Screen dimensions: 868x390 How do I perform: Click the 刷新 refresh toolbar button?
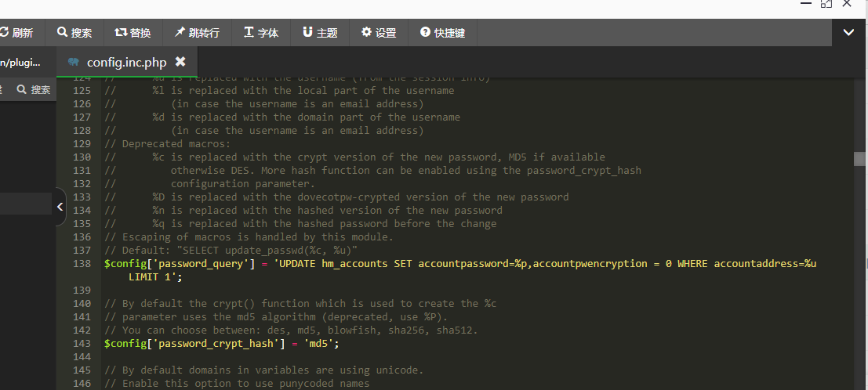(x=16, y=33)
